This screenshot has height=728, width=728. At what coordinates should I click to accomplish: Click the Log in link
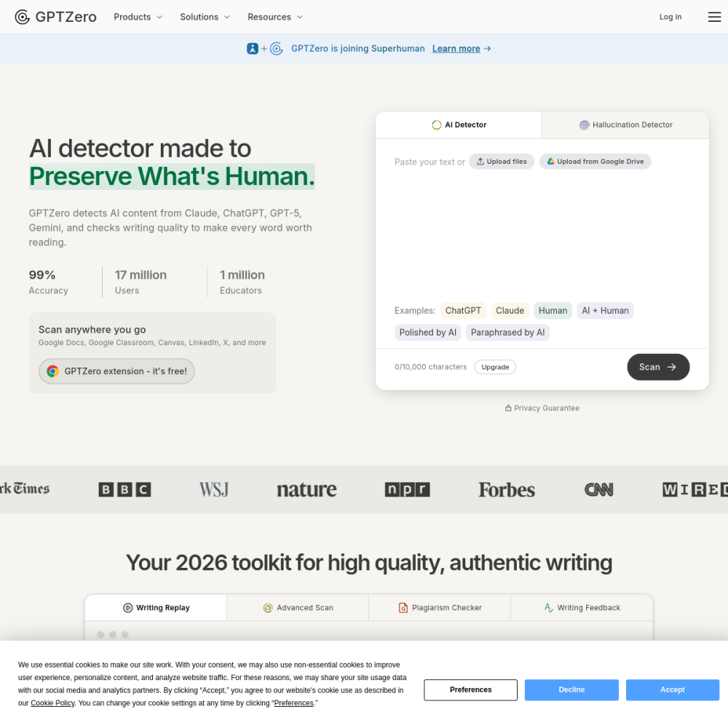(670, 17)
